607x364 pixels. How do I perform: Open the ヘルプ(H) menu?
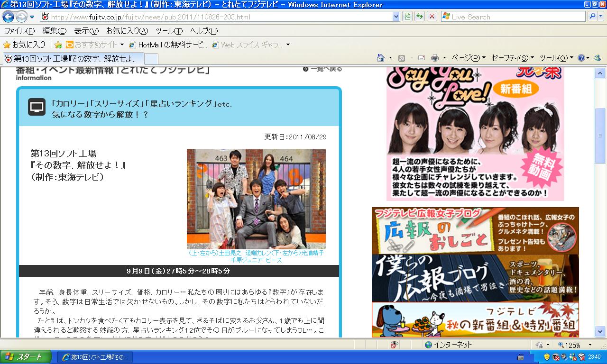click(204, 31)
